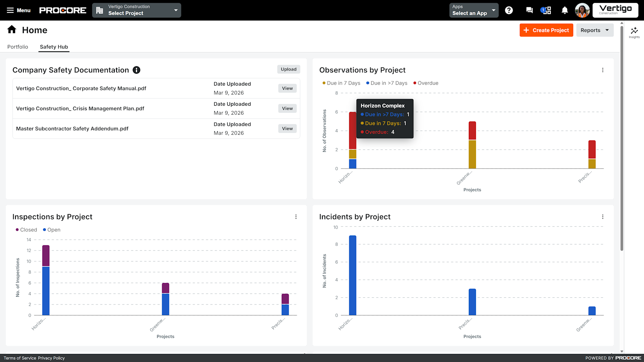Click 'Master Subcontractor Safety Addendum.pdf' file name
Image resolution: width=644 pixels, height=362 pixels.
click(x=72, y=129)
